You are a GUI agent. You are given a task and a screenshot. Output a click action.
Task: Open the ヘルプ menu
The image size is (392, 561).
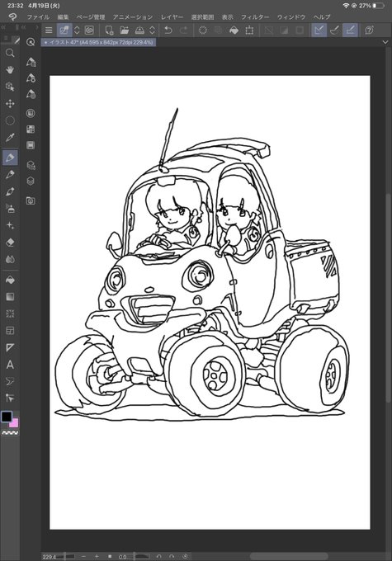point(322,16)
